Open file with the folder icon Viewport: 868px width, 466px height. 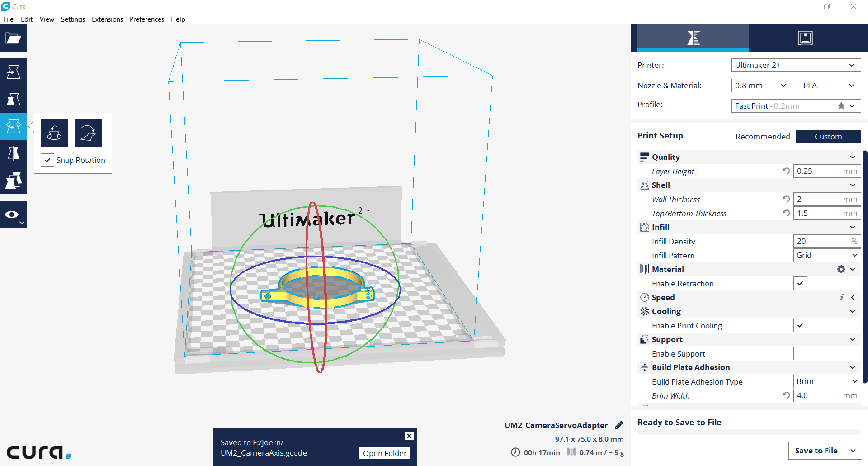click(x=14, y=38)
